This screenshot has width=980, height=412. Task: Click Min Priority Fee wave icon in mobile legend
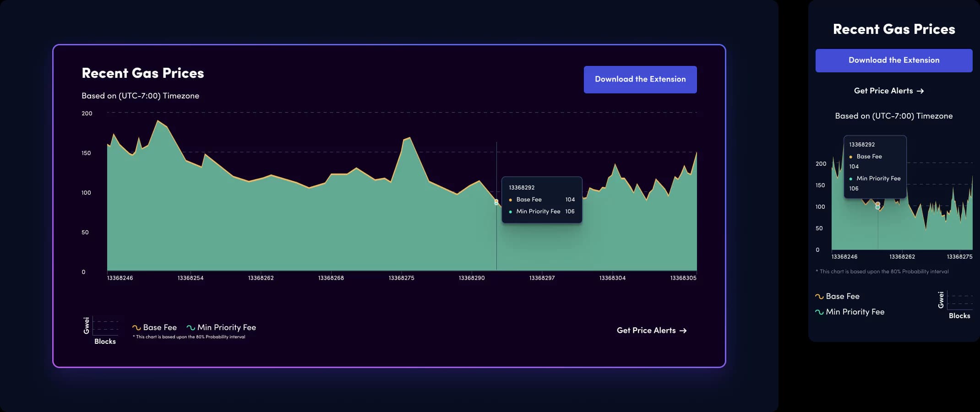click(819, 312)
